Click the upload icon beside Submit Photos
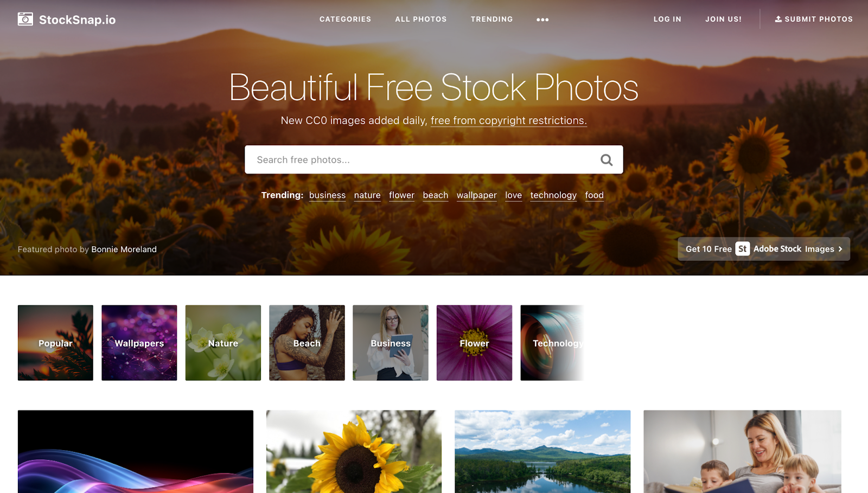 [x=778, y=19]
